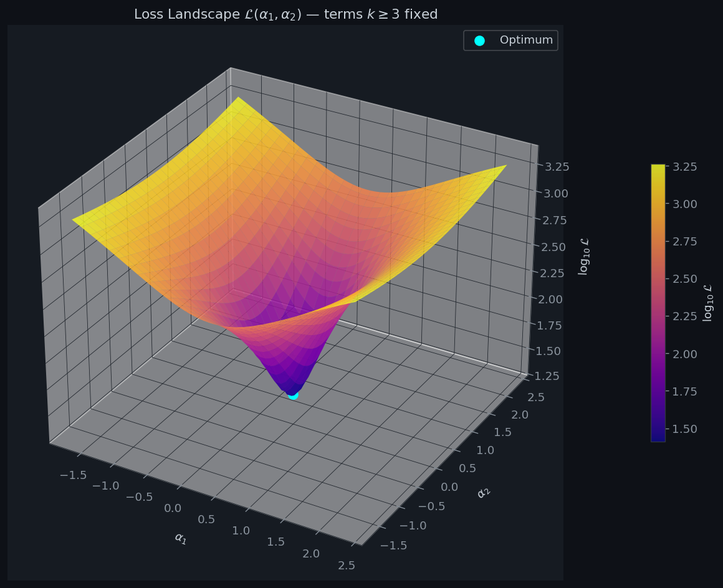Click the −1.5 tick on the α₂ axis
Viewport: 723px width, 588px height.
(393, 545)
